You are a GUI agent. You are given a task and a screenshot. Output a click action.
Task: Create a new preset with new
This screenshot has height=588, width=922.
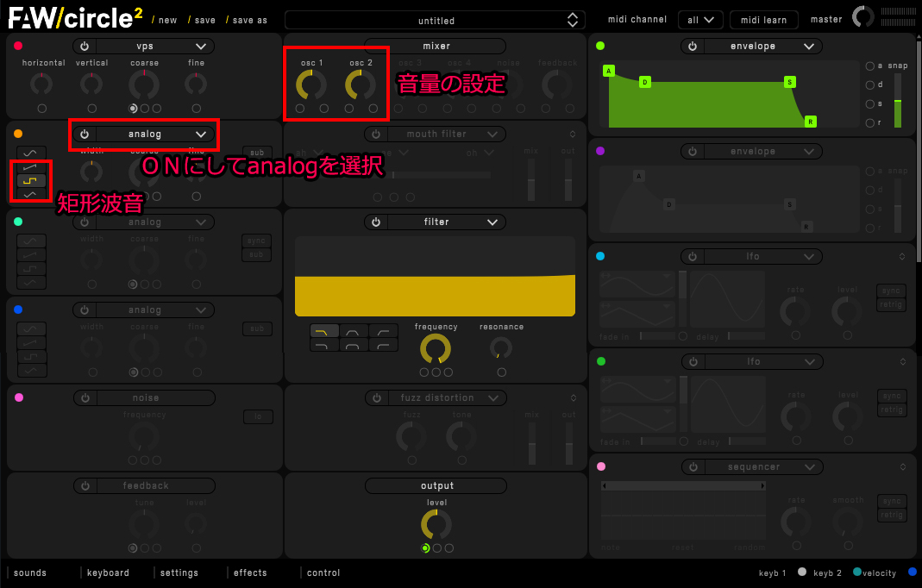[167, 20]
